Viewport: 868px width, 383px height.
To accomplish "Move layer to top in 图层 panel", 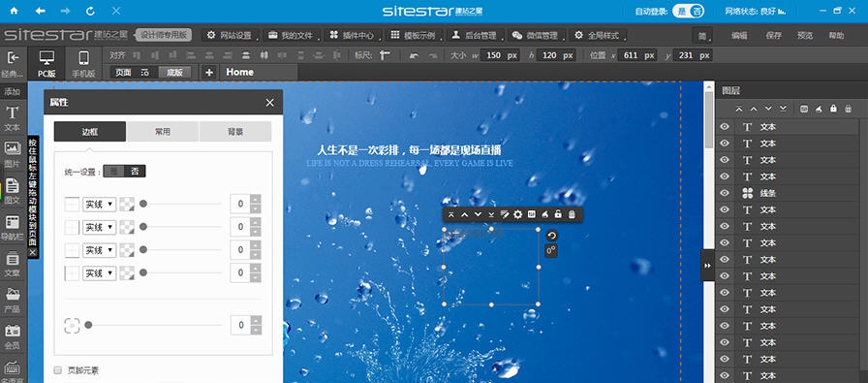I will (739, 109).
